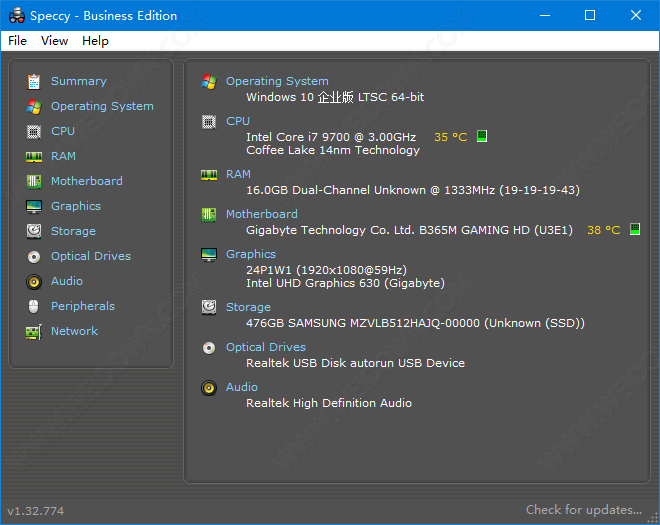
Task: Click version number v1.32.774
Action: (x=36, y=511)
